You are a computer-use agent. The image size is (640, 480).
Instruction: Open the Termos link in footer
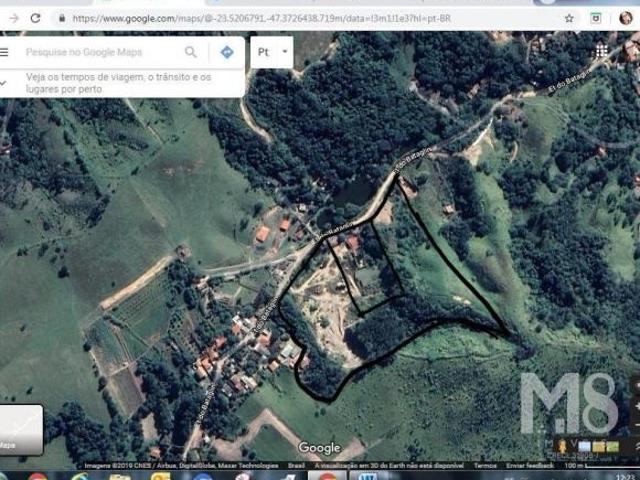[484, 465]
